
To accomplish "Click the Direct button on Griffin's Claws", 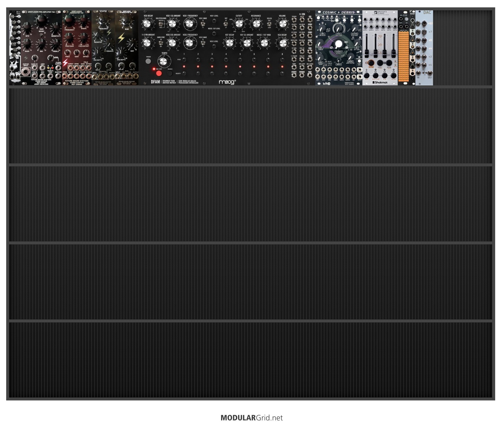I will [x=380, y=63].
